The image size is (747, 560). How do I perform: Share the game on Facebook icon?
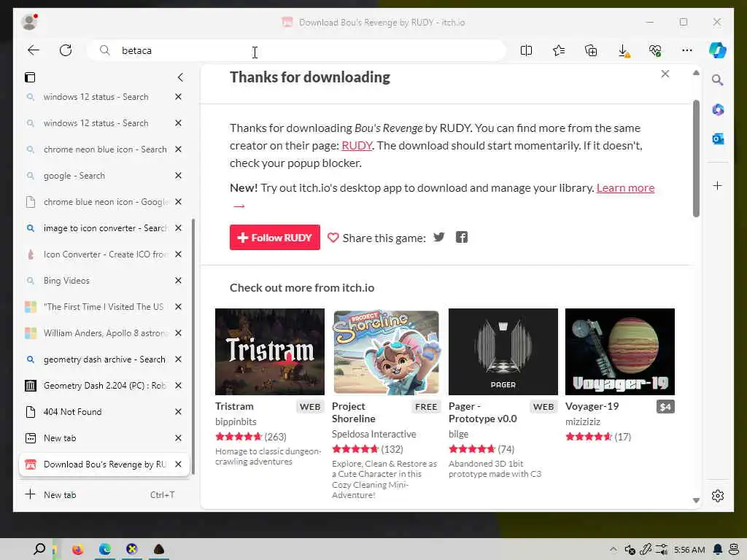[x=462, y=237]
